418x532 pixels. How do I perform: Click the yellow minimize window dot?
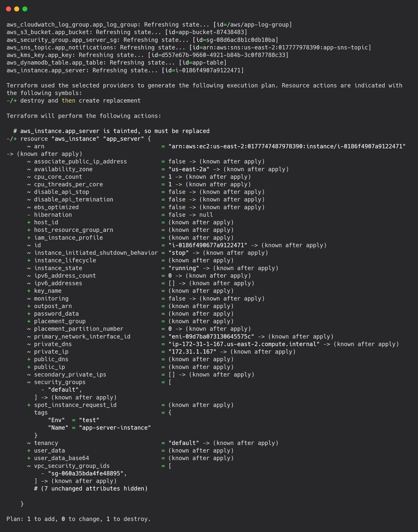17,9
